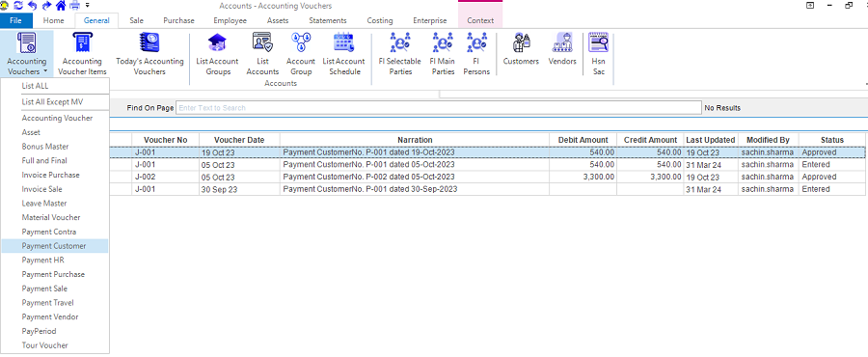Select Full and Final menu item

[x=55, y=160]
